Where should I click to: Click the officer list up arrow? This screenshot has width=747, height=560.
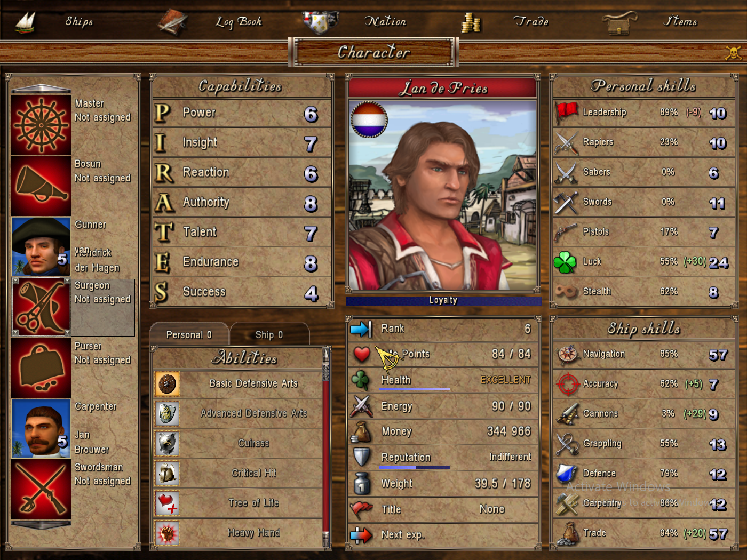[41, 89]
